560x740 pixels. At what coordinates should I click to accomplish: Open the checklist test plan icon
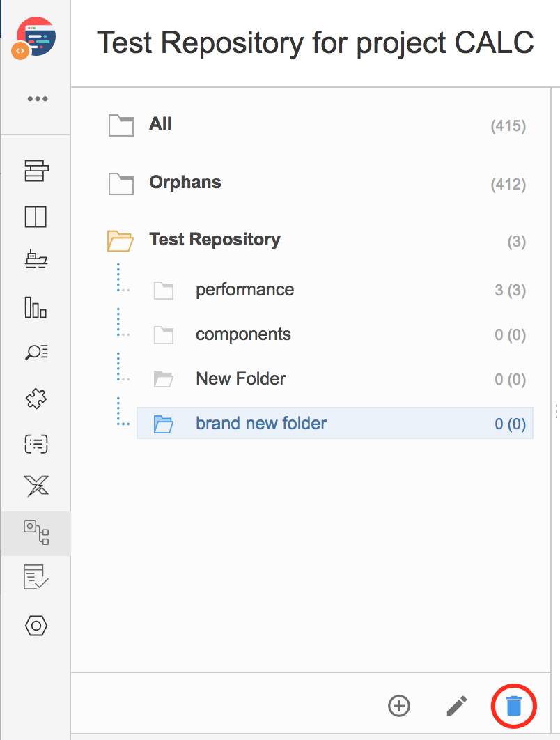click(36, 577)
